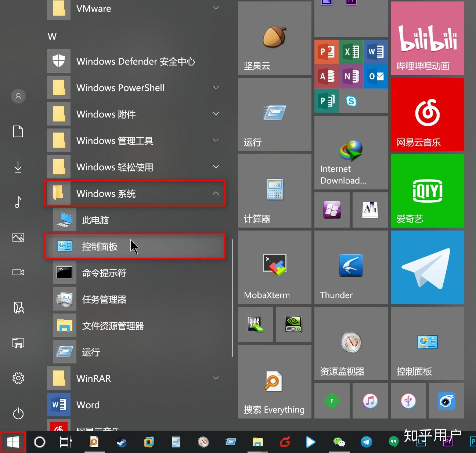Open the Internet Download Manager tile

[x=351, y=153]
